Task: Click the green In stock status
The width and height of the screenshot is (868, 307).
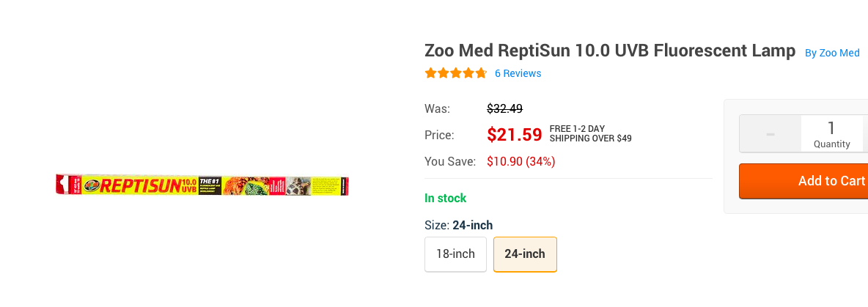Action: click(x=445, y=199)
